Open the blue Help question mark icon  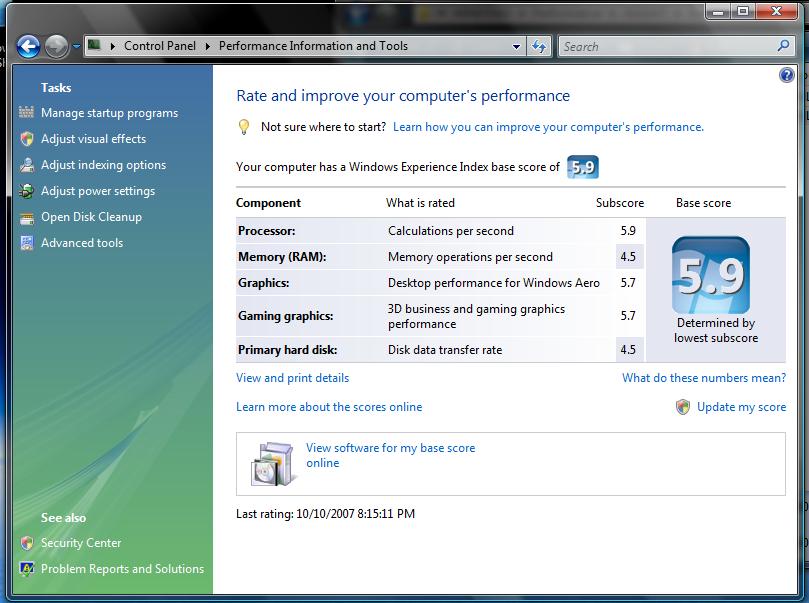[x=786, y=75]
